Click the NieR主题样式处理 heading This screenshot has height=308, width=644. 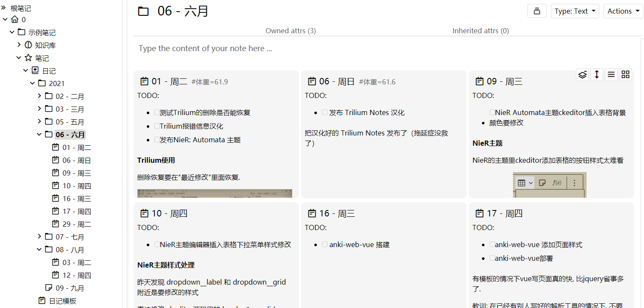[x=166, y=265]
